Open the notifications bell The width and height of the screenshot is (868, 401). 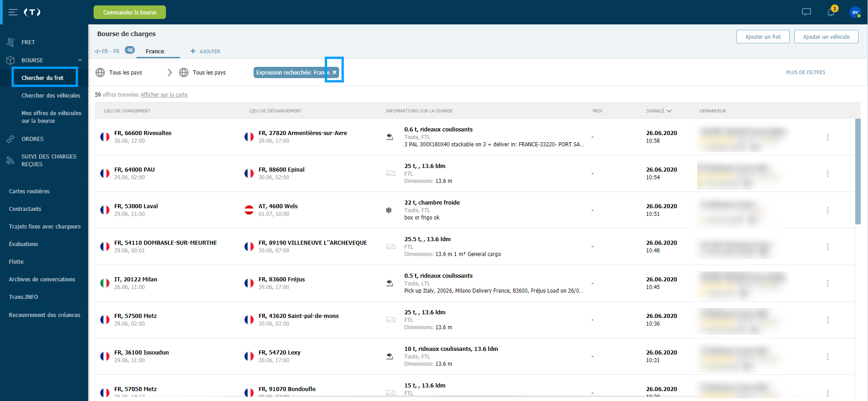[x=831, y=12]
